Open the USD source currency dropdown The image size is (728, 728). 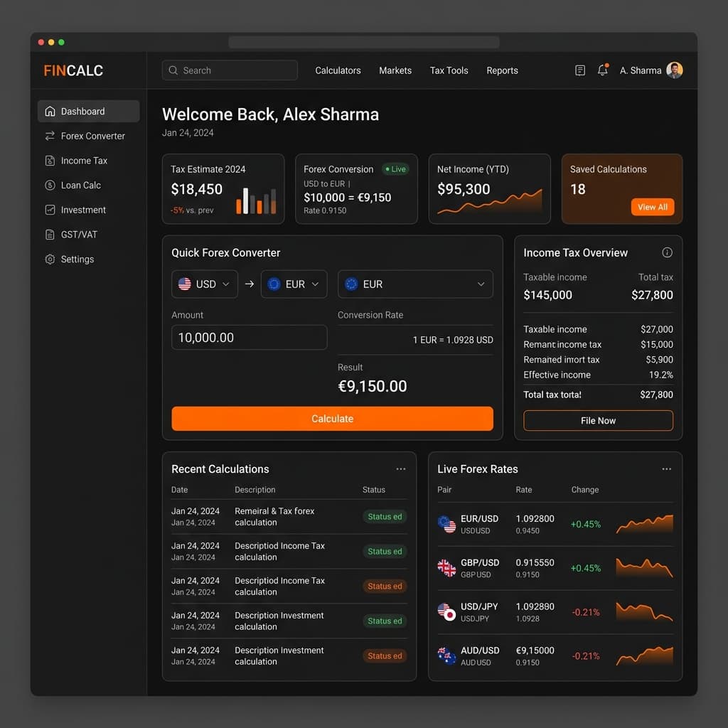pos(204,284)
